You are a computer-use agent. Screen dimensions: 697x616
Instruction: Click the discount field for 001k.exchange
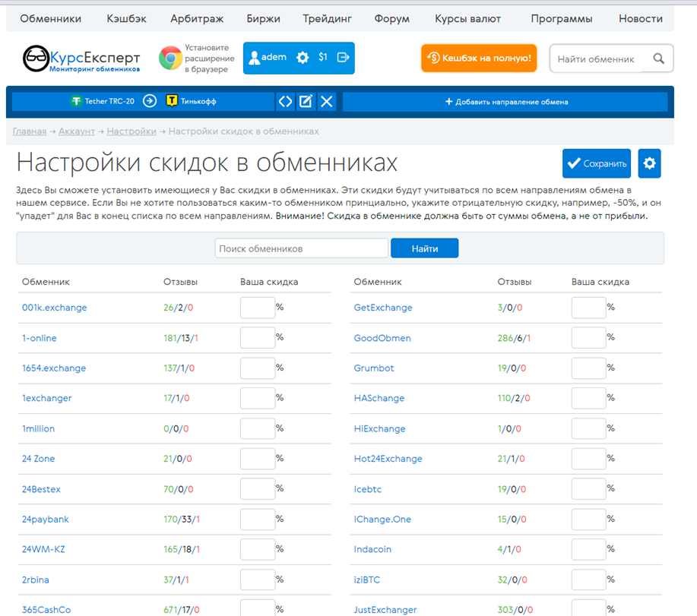click(258, 308)
